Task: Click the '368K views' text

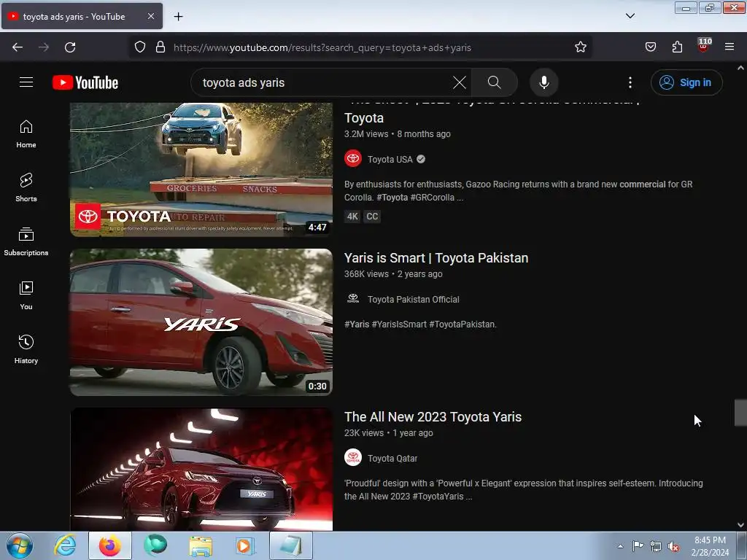Action: 366,274
